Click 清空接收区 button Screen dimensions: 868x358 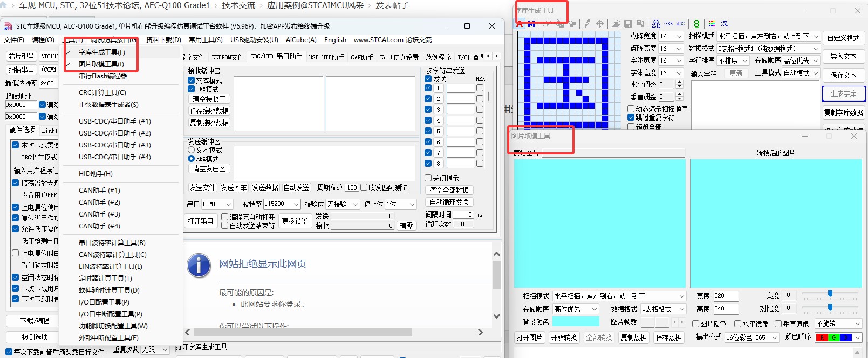[209, 99]
